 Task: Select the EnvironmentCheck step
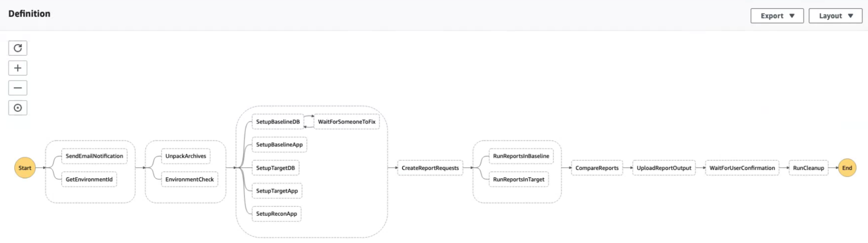click(189, 179)
